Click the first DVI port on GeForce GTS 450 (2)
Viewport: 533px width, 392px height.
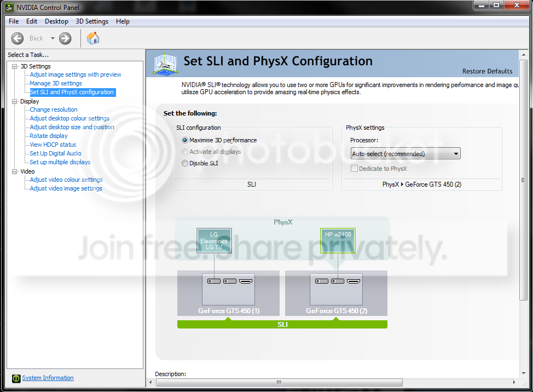(x=322, y=281)
